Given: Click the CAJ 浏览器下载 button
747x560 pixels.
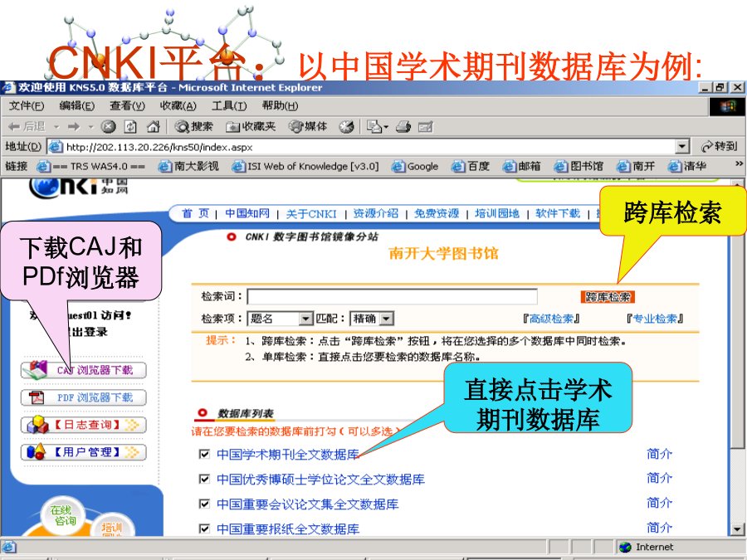Looking at the screenshot, I should click(x=83, y=370).
